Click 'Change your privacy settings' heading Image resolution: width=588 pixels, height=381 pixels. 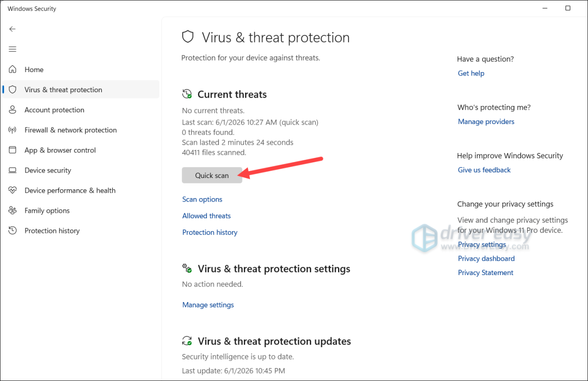(505, 204)
